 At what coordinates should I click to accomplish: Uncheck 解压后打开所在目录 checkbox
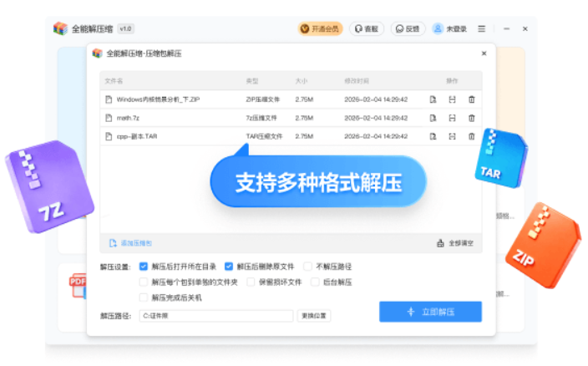click(144, 267)
